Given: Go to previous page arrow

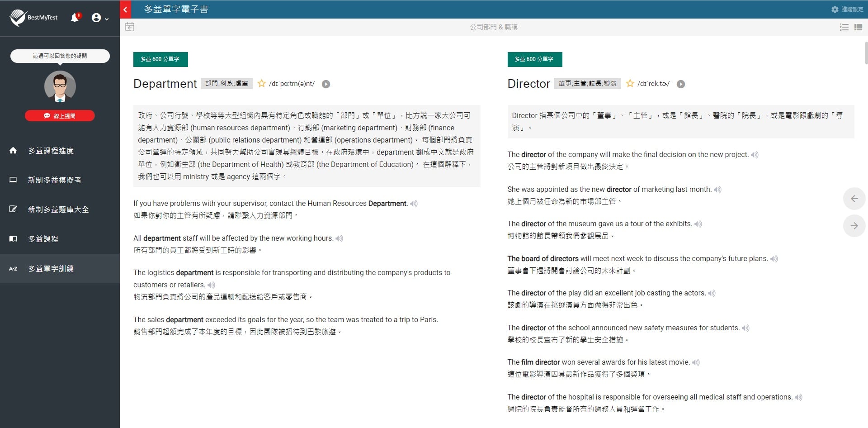Looking at the screenshot, I should tap(854, 199).
